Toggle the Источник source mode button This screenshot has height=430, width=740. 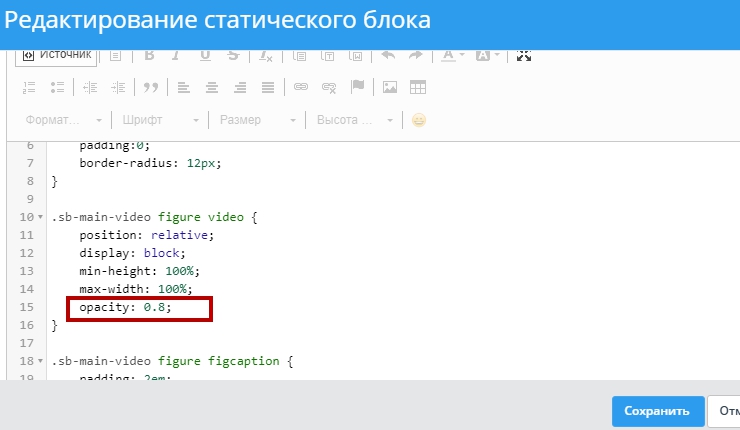click(x=57, y=54)
